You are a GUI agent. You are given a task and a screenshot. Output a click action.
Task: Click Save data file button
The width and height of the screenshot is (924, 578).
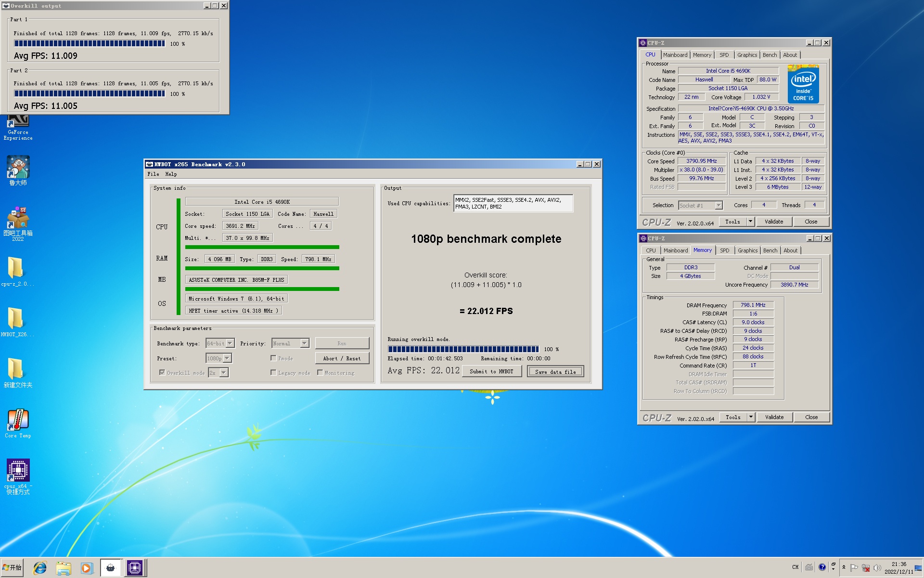[x=555, y=371]
